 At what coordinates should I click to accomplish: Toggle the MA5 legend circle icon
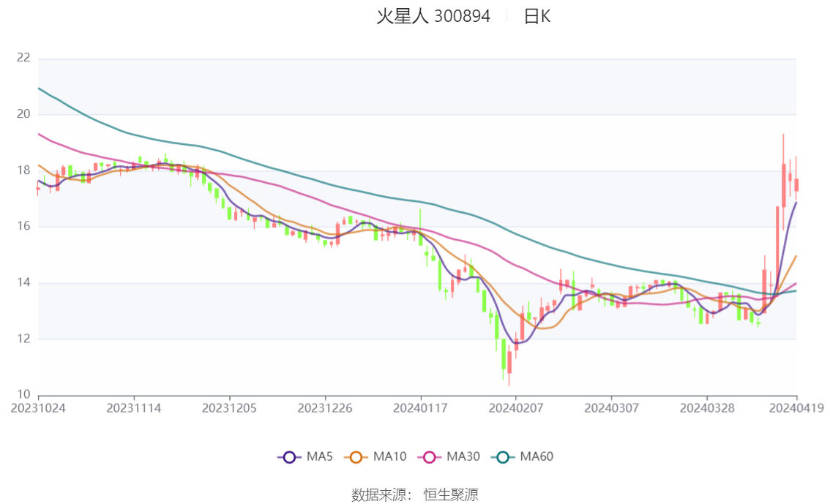coord(289,457)
